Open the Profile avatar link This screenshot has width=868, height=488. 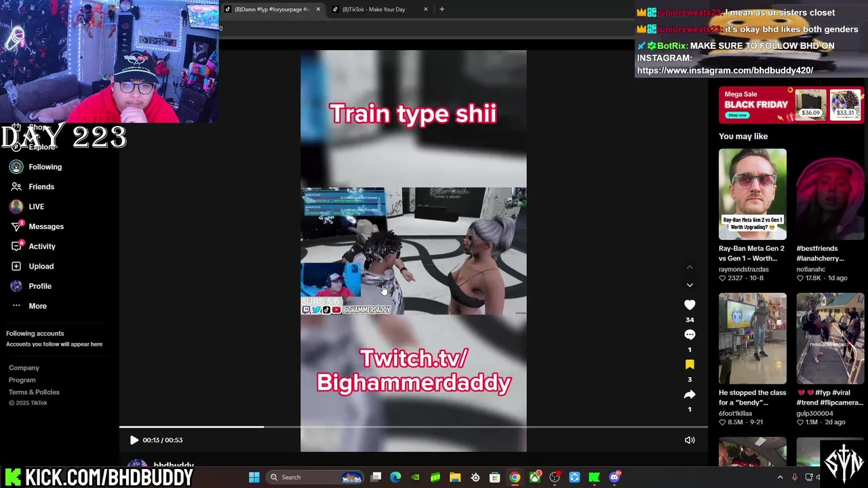tap(16, 286)
